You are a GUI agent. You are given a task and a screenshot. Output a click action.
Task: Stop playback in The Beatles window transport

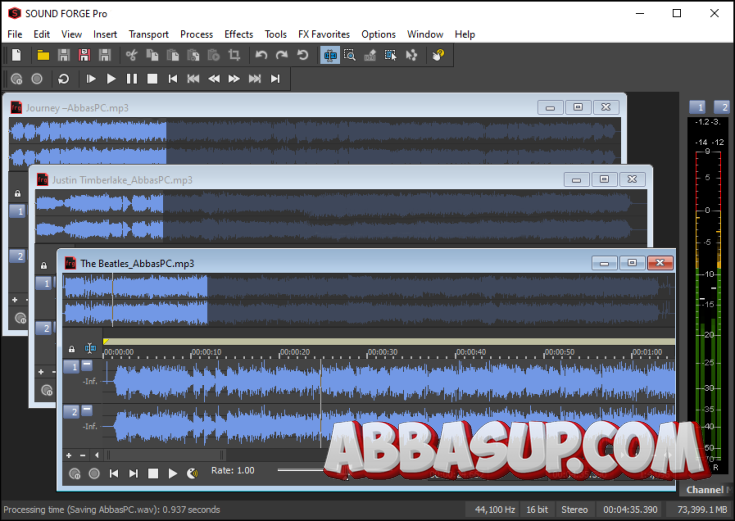153,474
